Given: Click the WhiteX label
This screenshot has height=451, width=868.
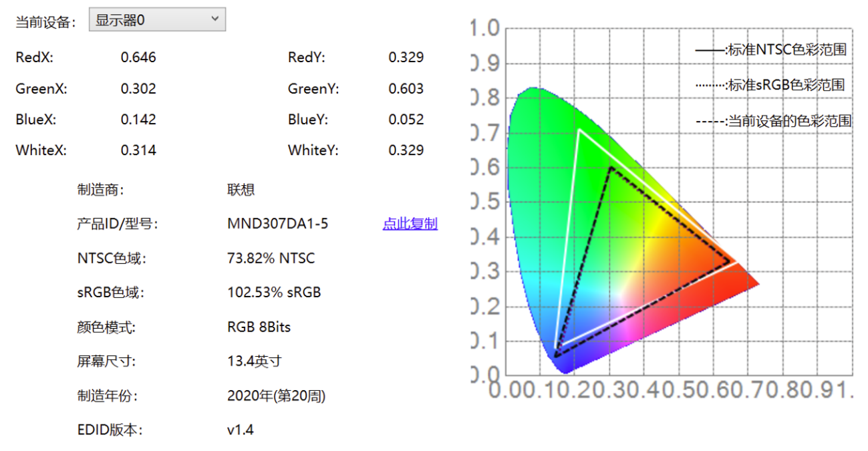Looking at the screenshot, I should tap(41, 150).
